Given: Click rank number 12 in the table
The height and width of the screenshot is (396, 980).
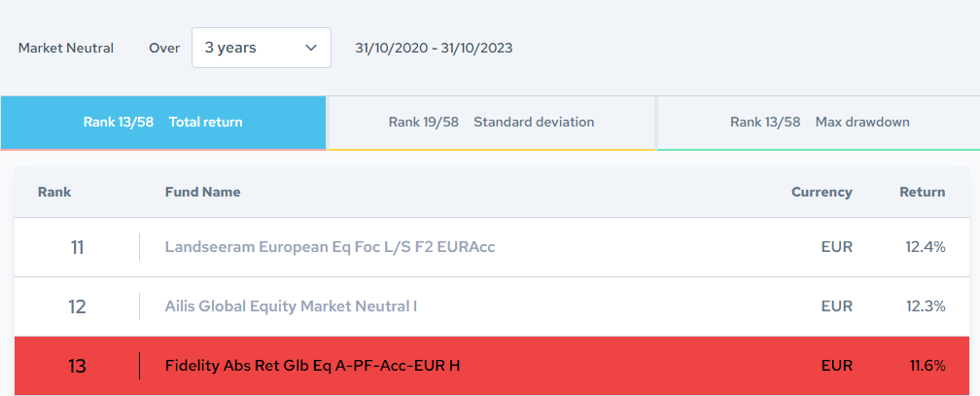Looking at the screenshot, I should click(x=77, y=306).
